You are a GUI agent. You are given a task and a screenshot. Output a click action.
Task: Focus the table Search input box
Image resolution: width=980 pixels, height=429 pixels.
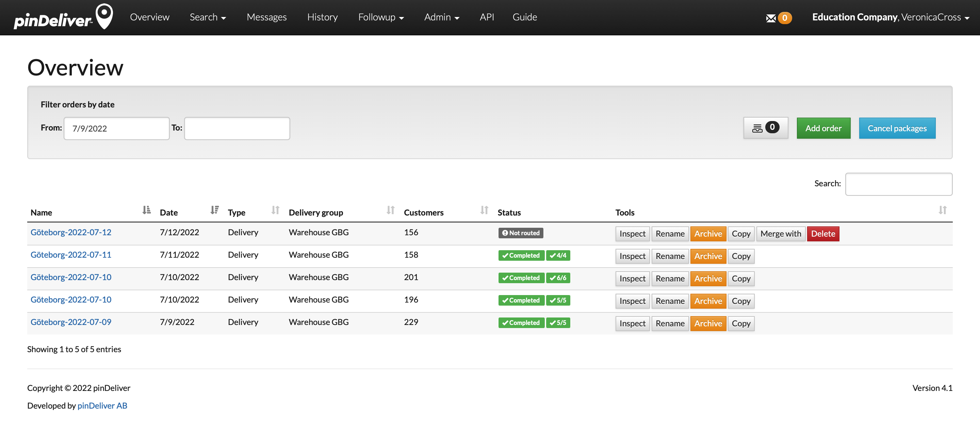coord(899,184)
